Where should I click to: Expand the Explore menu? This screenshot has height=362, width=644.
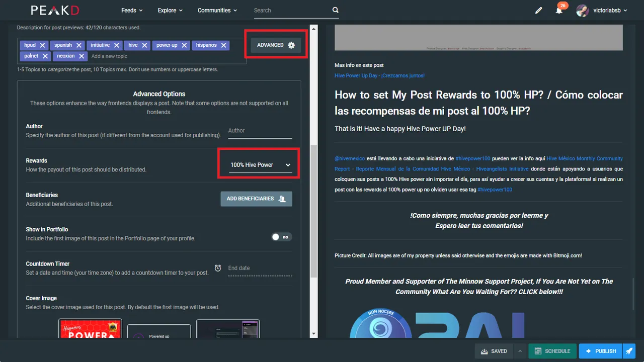(170, 10)
